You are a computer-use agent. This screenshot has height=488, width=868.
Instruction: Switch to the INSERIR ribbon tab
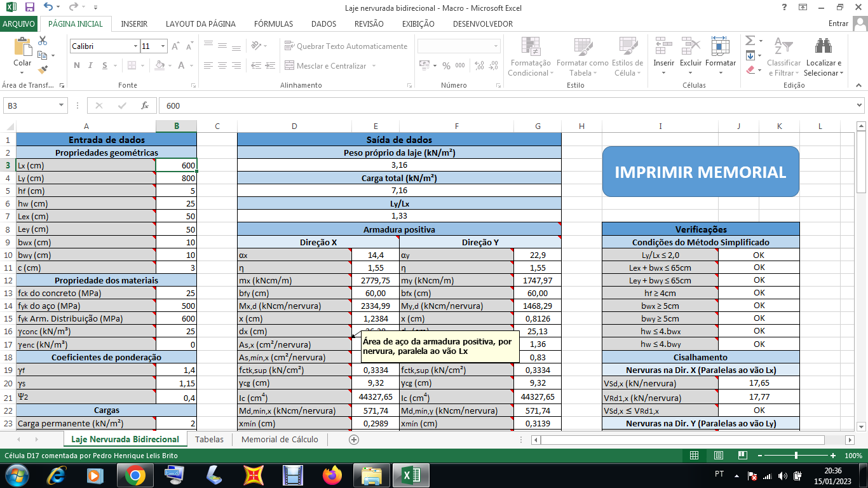point(134,24)
